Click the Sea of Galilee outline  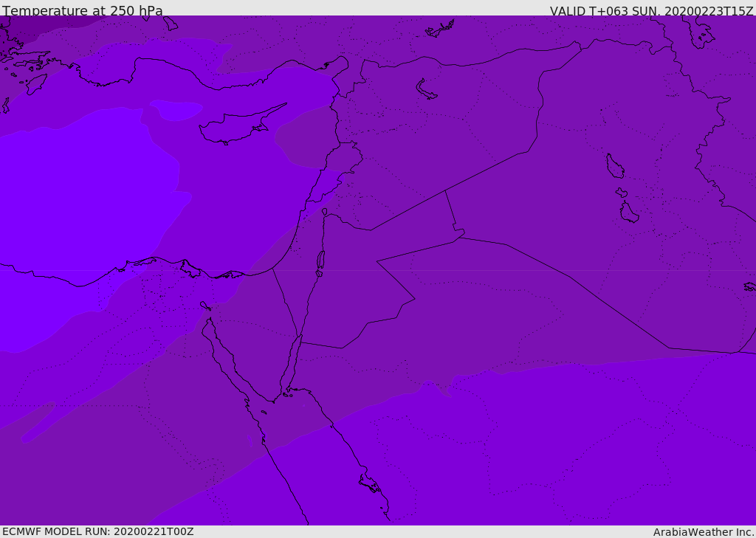[x=324, y=212]
